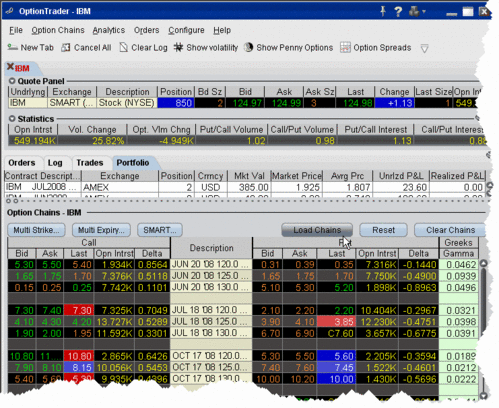Toggle Show volatility

(x=206, y=48)
